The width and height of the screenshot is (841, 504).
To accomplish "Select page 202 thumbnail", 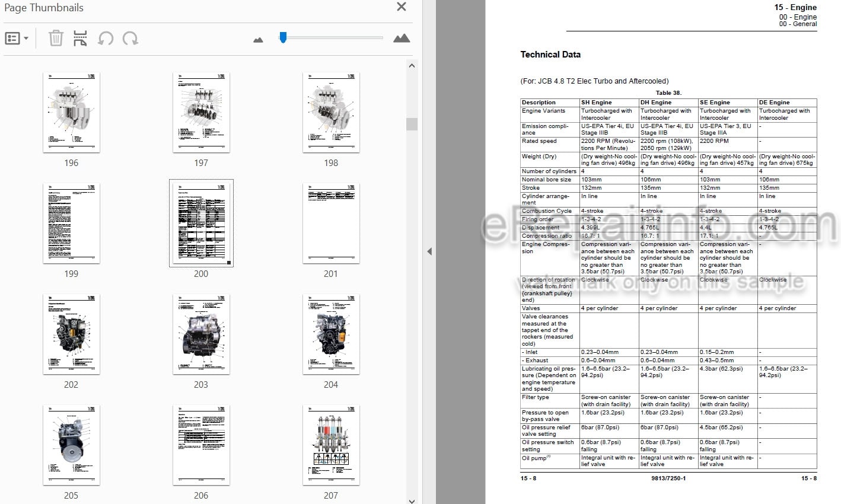I will click(71, 334).
